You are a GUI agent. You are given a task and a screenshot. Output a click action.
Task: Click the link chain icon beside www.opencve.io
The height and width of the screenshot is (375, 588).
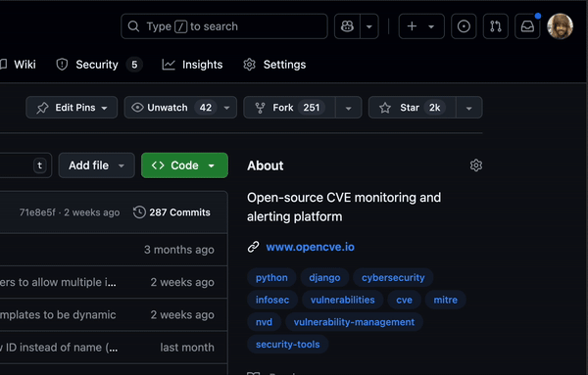(254, 247)
